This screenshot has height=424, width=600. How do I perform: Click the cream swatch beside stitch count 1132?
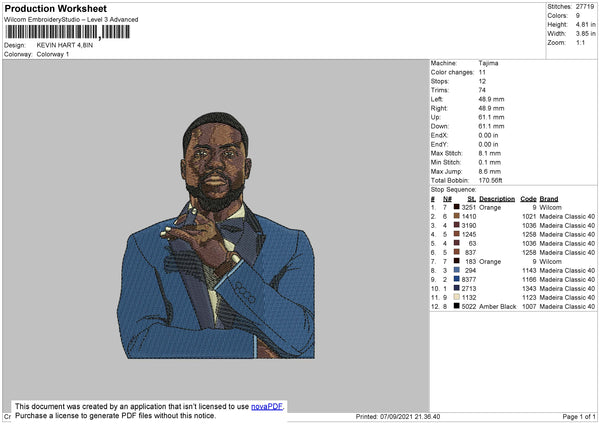click(x=457, y=297)
